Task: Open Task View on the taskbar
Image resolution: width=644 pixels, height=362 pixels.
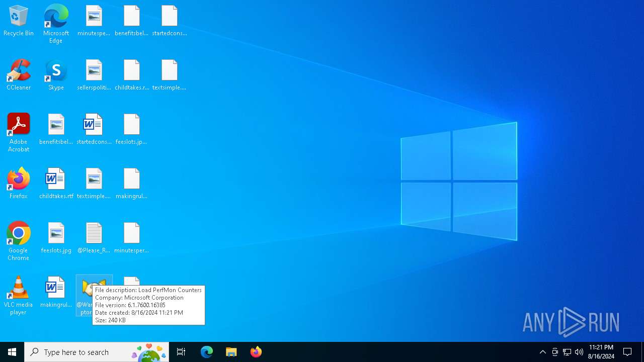Action: pos(181,352)
